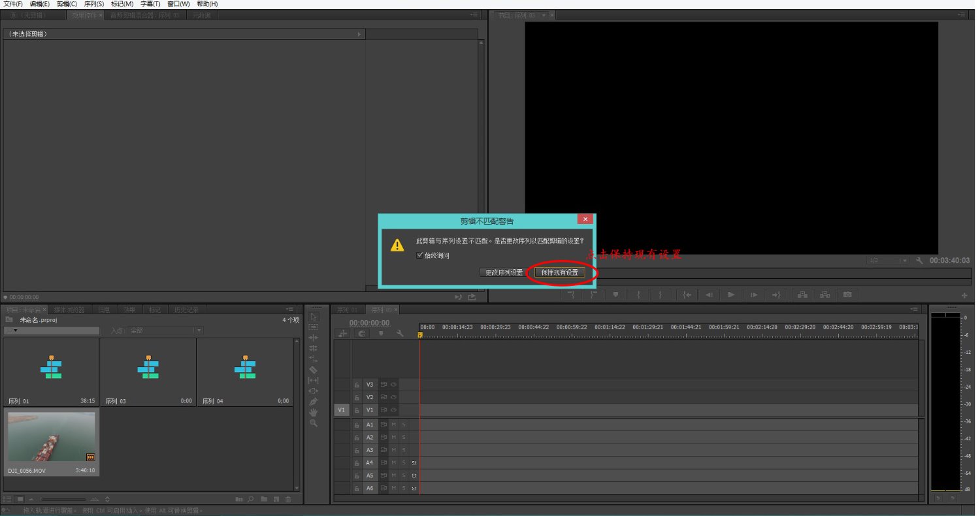The height and width of the screenshot is (516, 980).
Task: Open playback resolution 1/2 dropdown
Action: (887, 261)
